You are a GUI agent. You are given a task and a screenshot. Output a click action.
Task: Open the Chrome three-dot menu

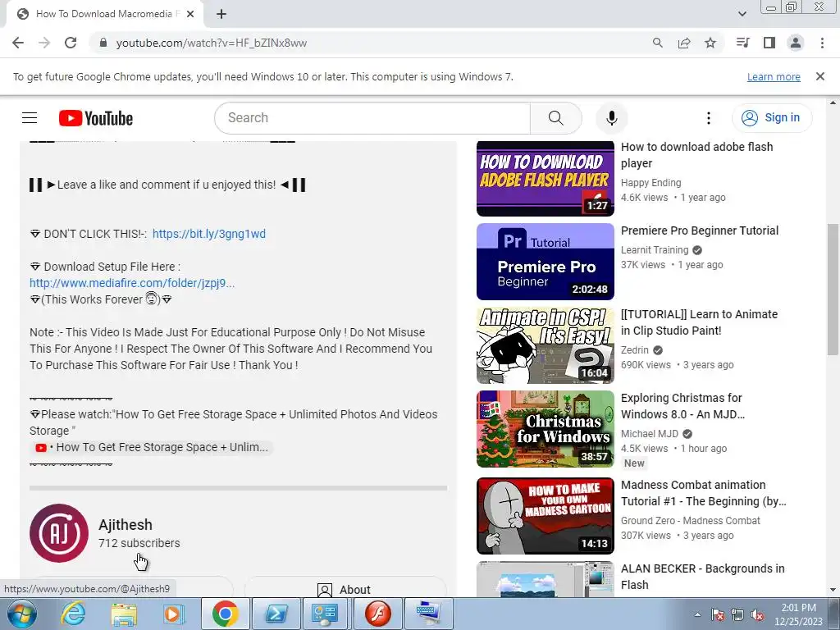[822, 43]
